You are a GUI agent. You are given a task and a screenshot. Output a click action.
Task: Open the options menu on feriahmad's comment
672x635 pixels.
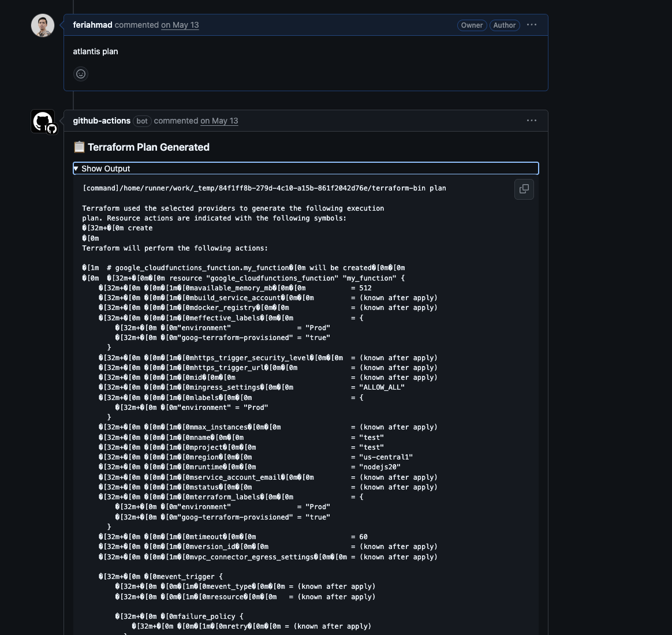point(531,25)
